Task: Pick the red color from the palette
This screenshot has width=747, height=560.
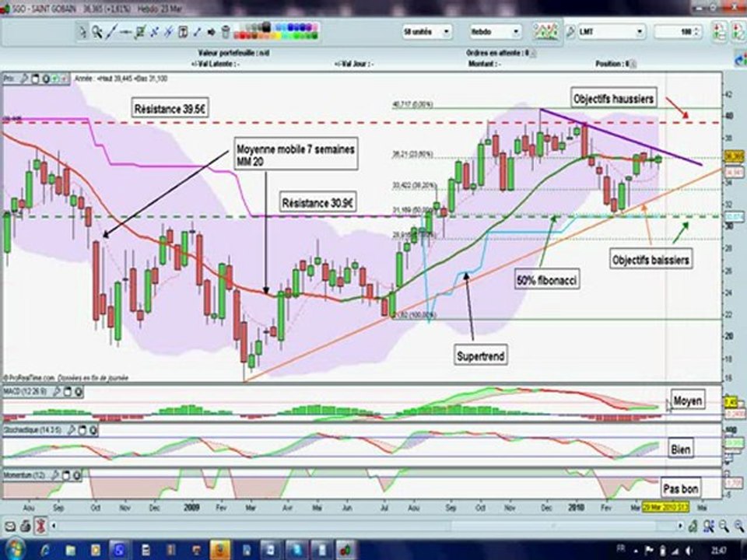Action: [243, 36]
